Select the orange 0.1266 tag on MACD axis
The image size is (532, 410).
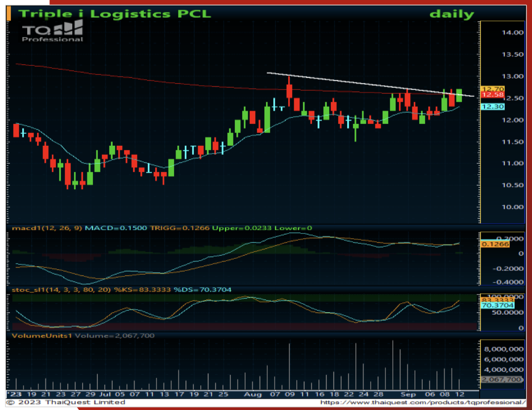(495, 245)
